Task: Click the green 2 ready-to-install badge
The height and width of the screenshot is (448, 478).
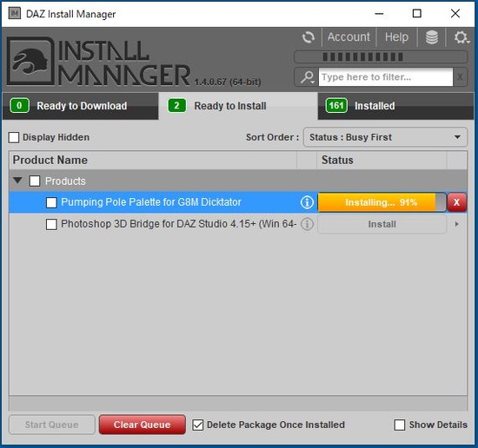Action: (176, 106)
